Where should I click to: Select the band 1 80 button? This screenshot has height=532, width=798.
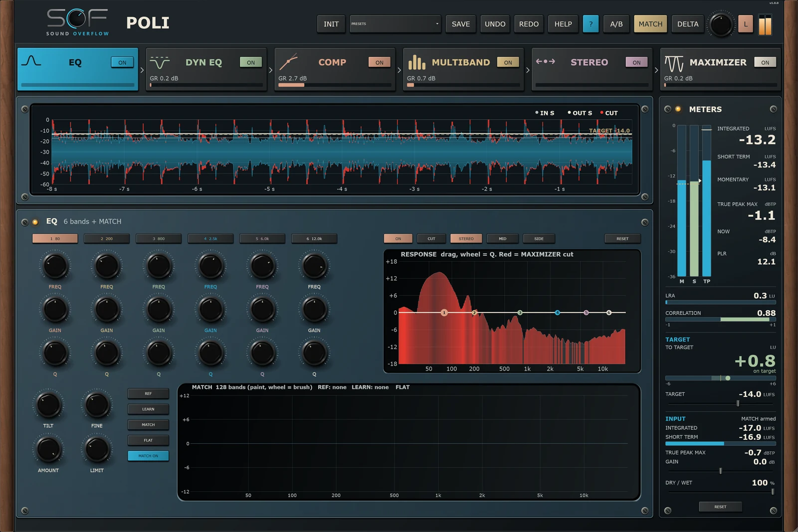55,239
